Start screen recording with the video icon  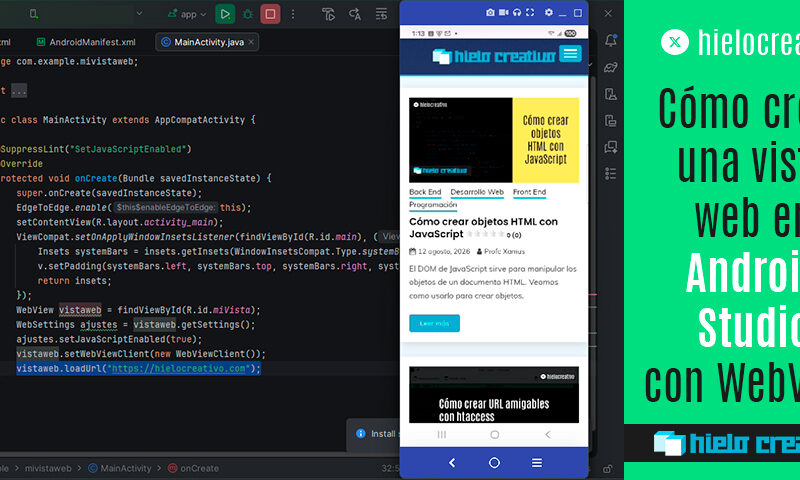(504, 12)
